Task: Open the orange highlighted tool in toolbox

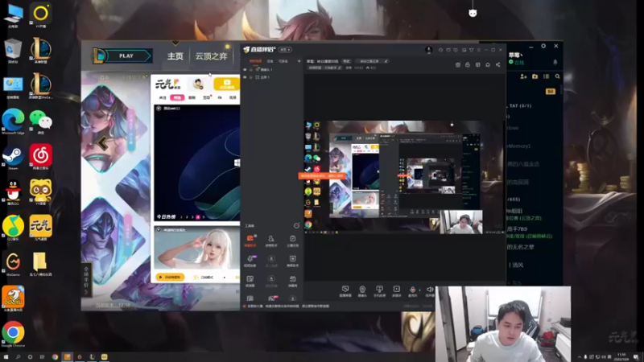Action: point(250,241)
